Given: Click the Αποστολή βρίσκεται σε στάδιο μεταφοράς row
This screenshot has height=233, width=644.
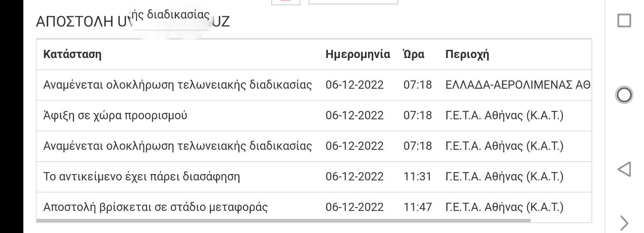Looking at the screenshot, I should 314,207.
